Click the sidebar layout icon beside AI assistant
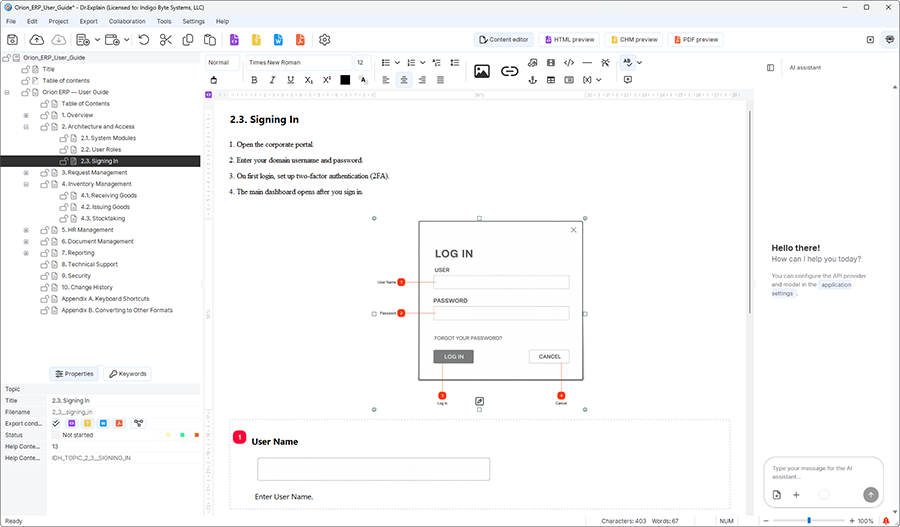Image resolution: width=900 pixels, height=527 pixels. point(770,68)
